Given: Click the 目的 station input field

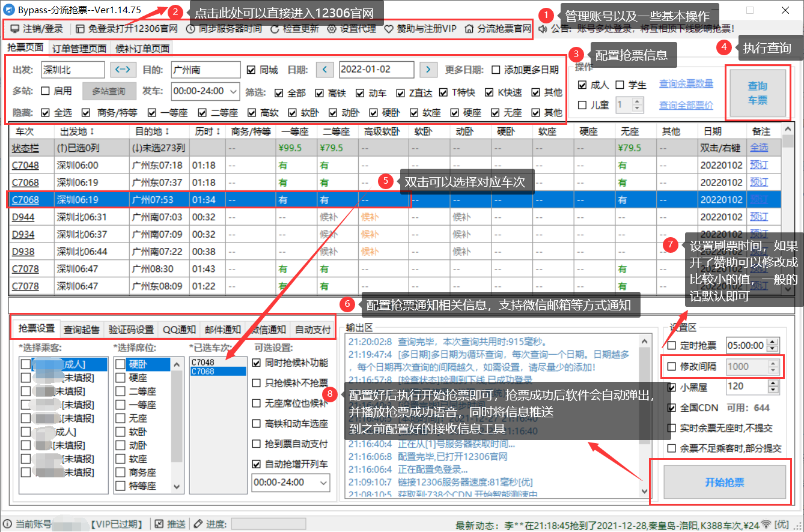Looking at the screenshot, I should (206, 70).
